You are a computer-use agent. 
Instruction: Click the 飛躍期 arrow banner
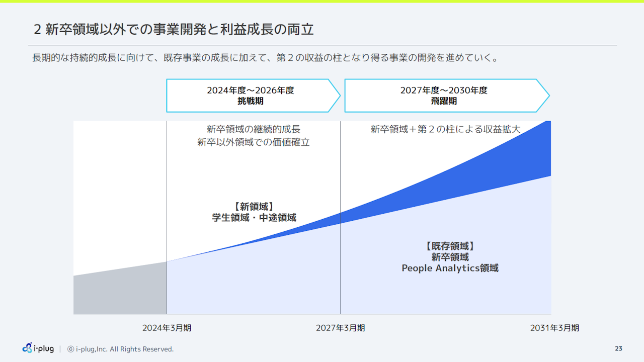click(445, 95)
